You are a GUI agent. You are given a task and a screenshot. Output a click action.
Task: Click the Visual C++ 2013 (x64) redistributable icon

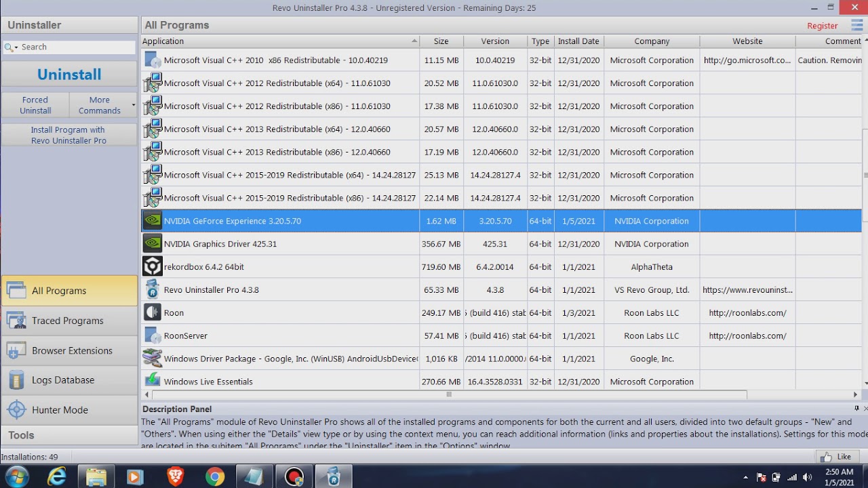point(153,129)
